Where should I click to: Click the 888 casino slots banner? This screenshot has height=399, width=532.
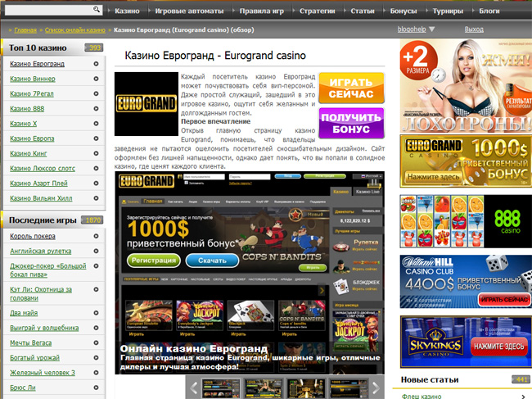466,221
